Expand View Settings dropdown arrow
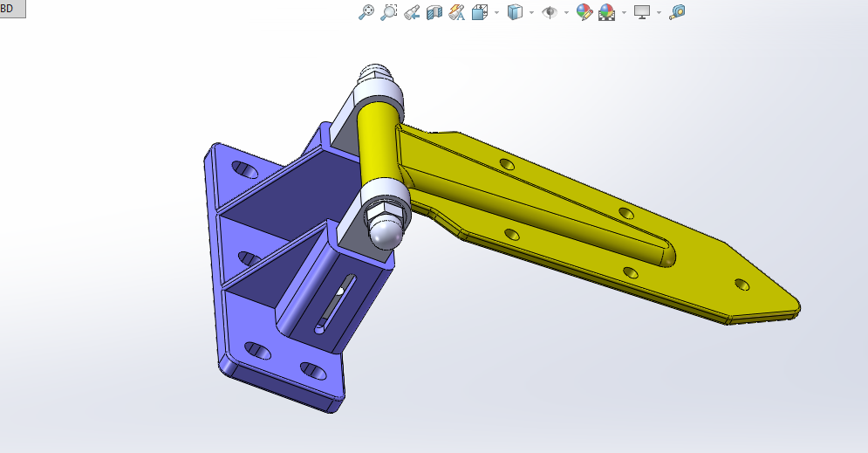868x453 pixels. (659, 12)
